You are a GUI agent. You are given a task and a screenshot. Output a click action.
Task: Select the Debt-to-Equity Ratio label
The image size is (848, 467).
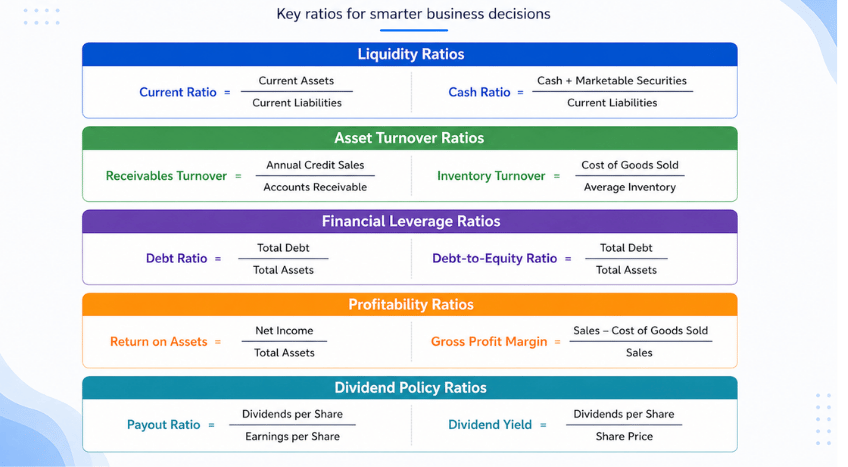pos(494,258)
